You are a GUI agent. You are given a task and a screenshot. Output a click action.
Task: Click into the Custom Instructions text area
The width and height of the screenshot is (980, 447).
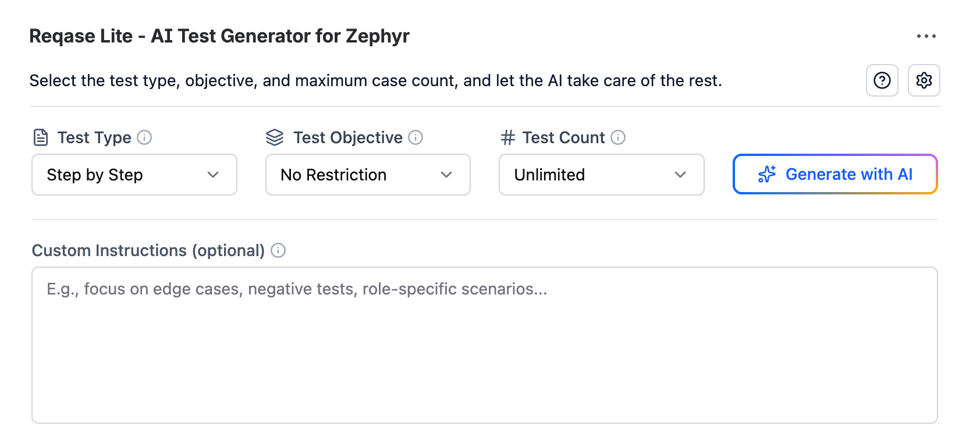coord(484,345)
